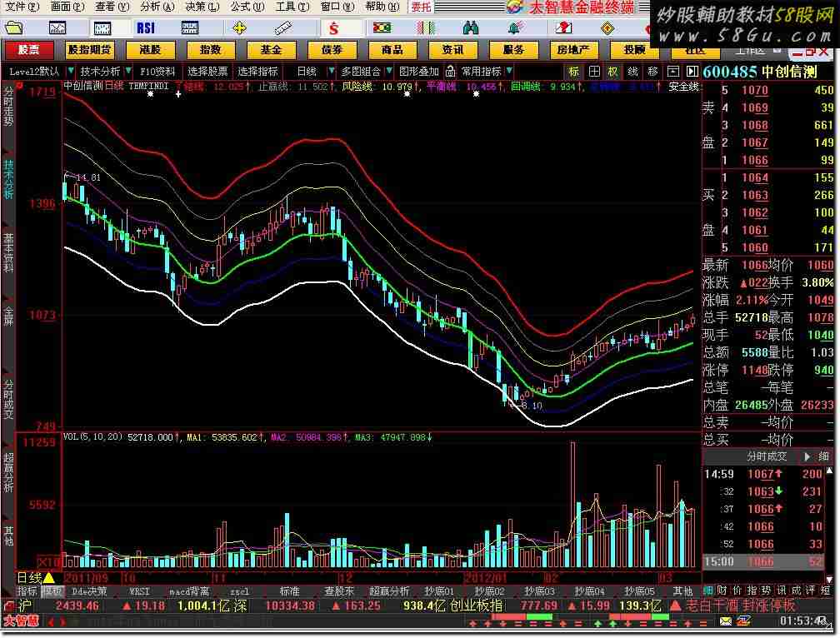Click the yellow diamond toolbar icon
Screen dimensions: 840x638
click(x=607, y=27)
